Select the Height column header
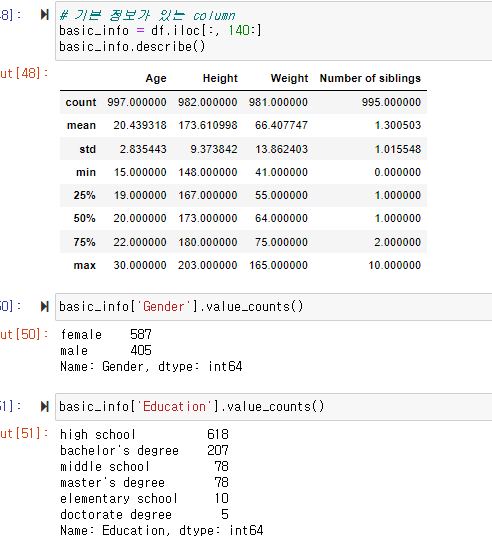The image size is (492, 547). pos(220,78)
